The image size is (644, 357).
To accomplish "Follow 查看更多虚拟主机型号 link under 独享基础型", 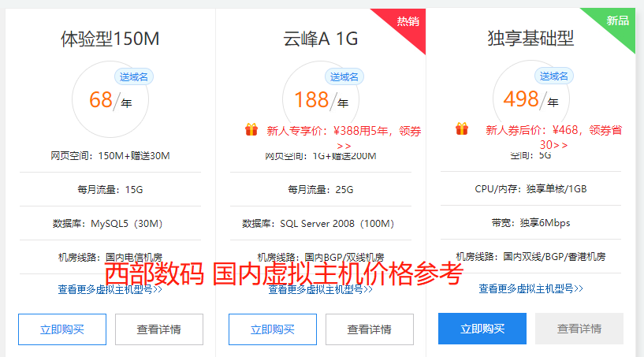I will (x=530, y=288).
